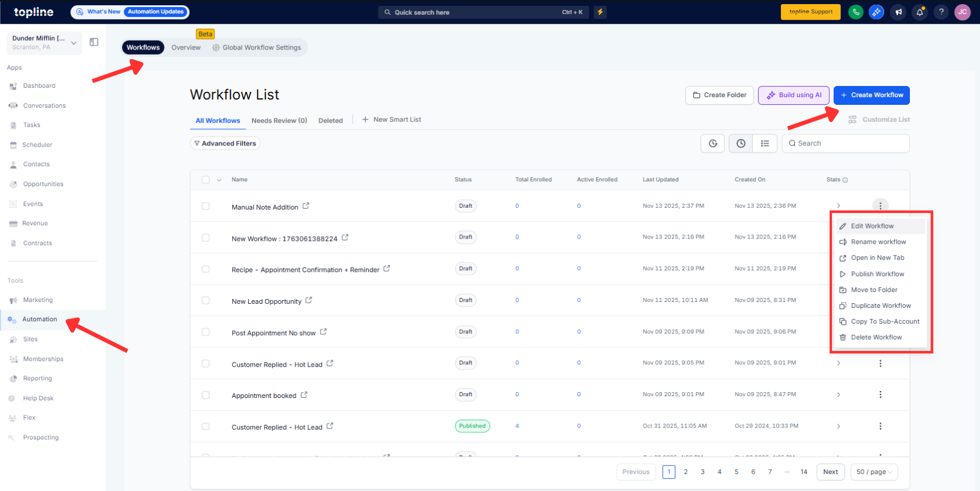Click the megaphone announcements icon
The width and height of the screenshot is (980, 491).
(898, 12)
